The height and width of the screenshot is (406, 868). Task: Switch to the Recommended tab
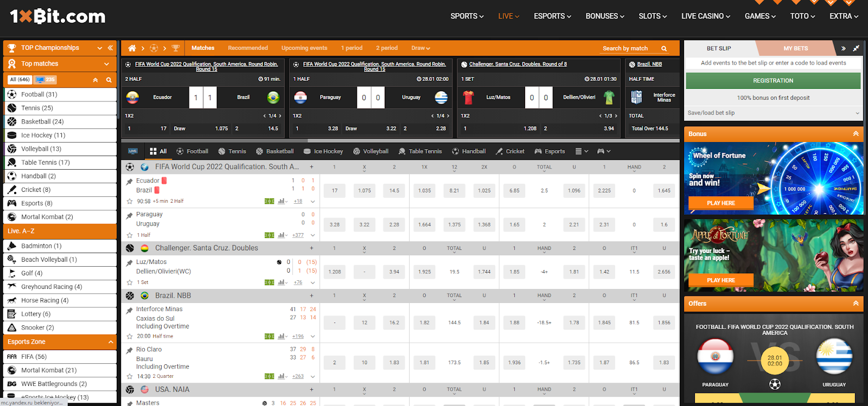(248, 48)
